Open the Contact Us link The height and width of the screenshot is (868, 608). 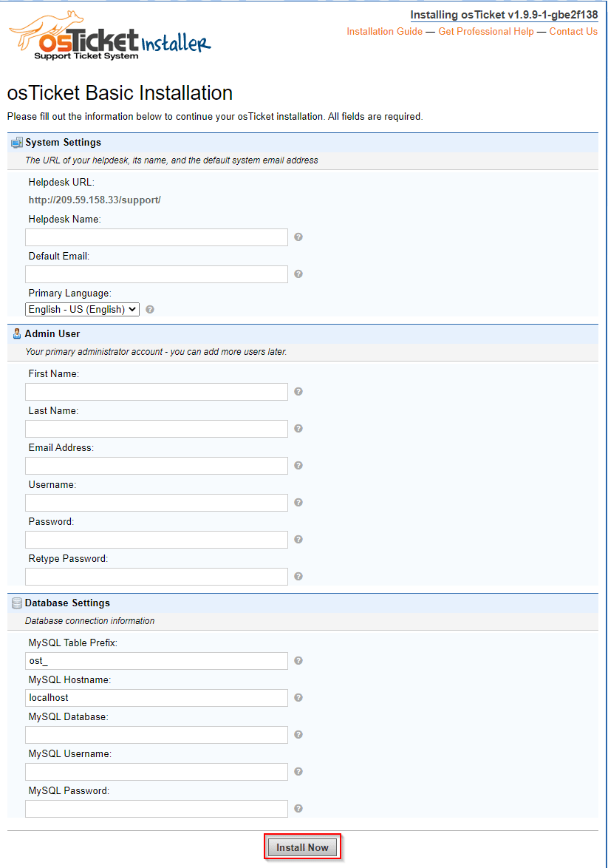[x=573, y=32]
